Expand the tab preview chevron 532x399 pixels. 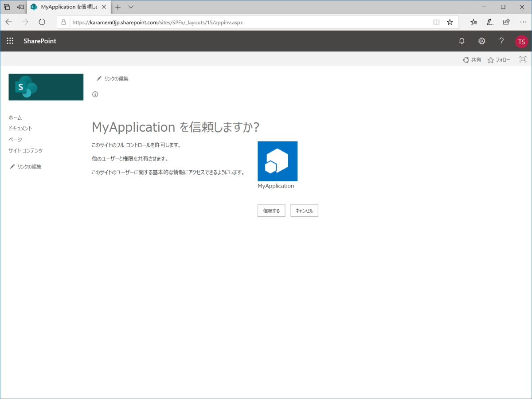coord(131,7)
